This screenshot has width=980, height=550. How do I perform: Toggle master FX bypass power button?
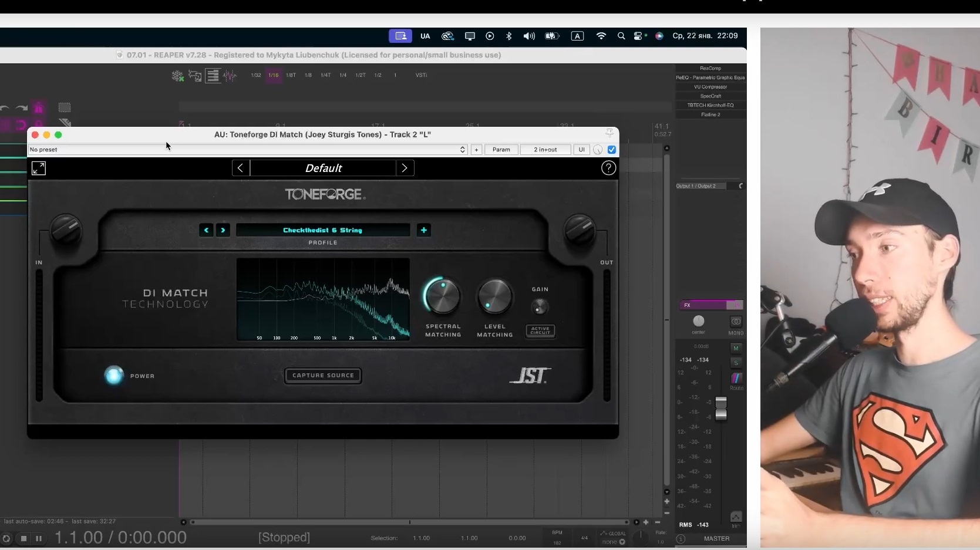pos(735,305)
